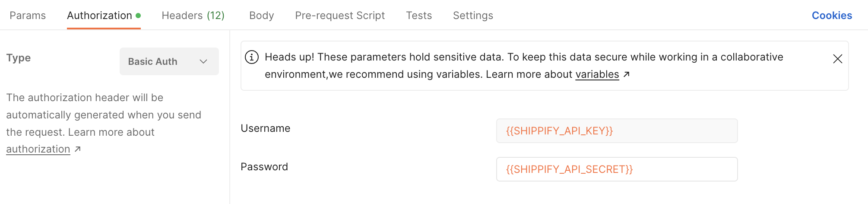868x204 pixels.
Task: Go to the Body tab
Action: 262,16
